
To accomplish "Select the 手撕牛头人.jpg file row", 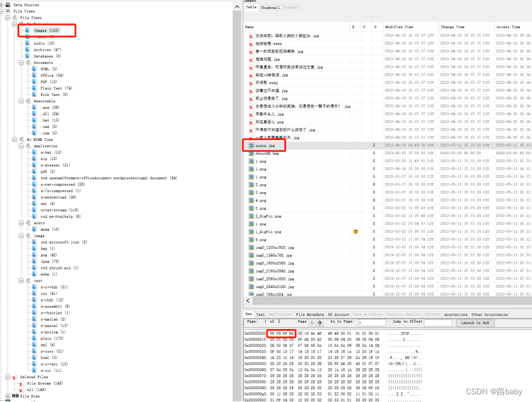I will point(387,114).
